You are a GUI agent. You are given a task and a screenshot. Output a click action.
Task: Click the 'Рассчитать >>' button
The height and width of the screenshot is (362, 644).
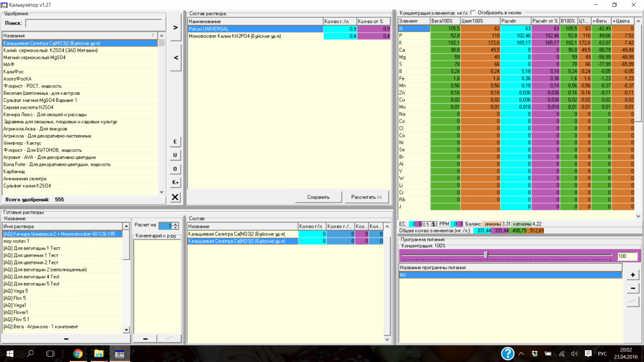pyautogui.click(x=367, y=197)
